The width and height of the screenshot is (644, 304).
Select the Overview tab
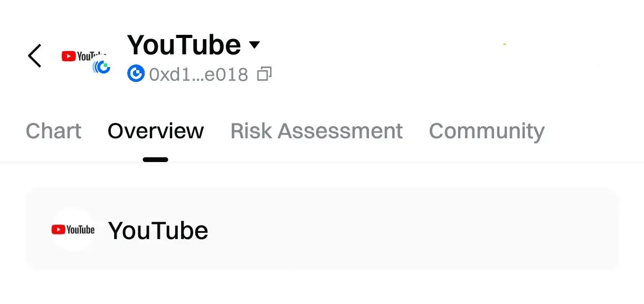click(156, 131)
